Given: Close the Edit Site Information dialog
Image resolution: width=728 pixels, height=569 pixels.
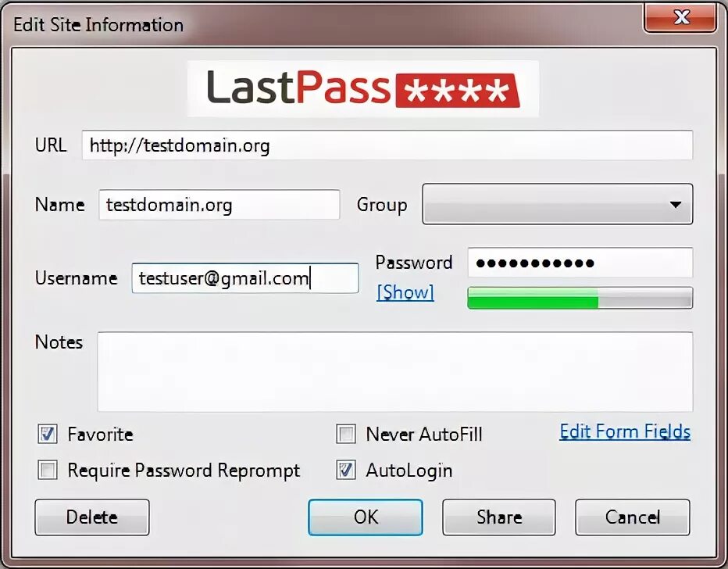Looking at the screenshot, I should coord(680,18).
